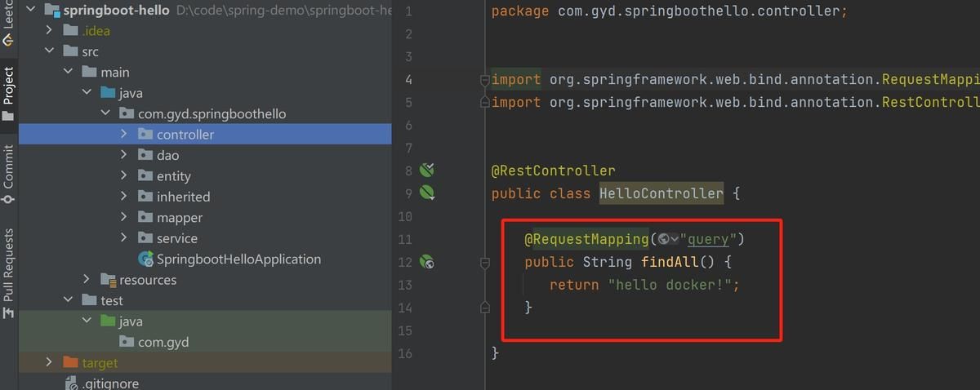Expand the dao package

[x=123, y=155]
